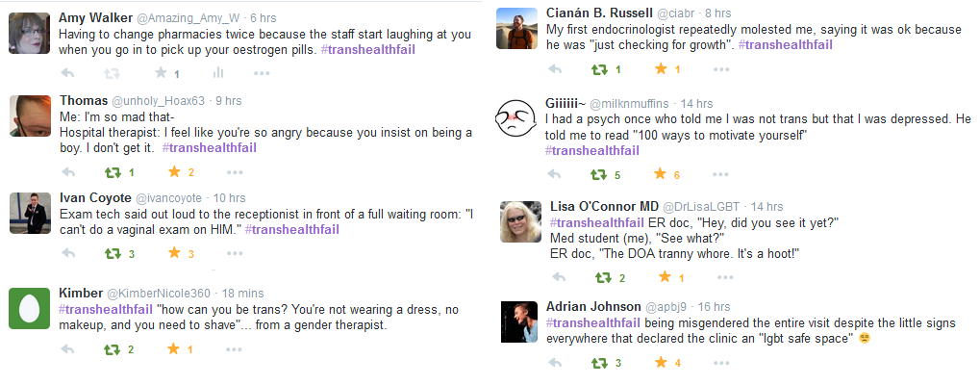Viewport: 980px width, 385px height.
Task: Open #transhealthfail hashtag in Amy Walker's tweet
Action: pos(368,49)
